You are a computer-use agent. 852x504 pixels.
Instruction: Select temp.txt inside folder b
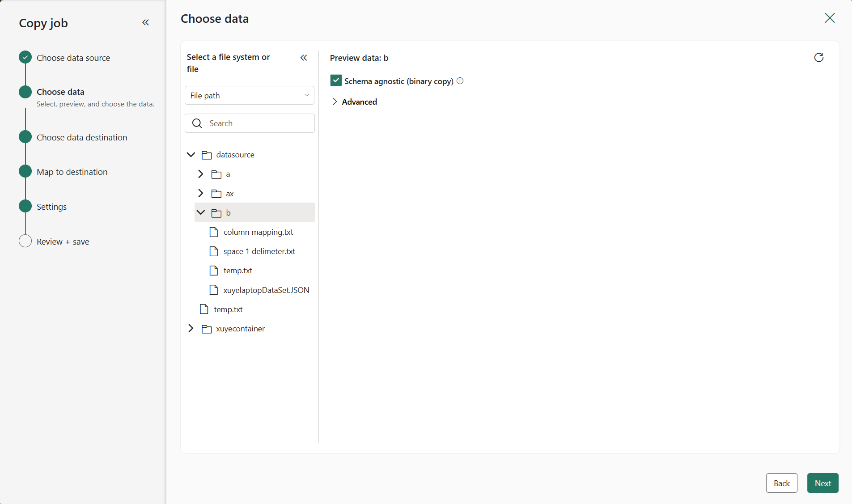(x=238, y=271)
